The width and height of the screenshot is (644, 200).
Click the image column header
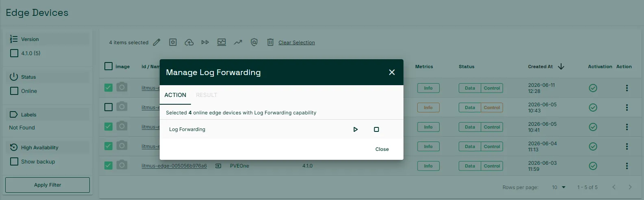coord(123,67)
